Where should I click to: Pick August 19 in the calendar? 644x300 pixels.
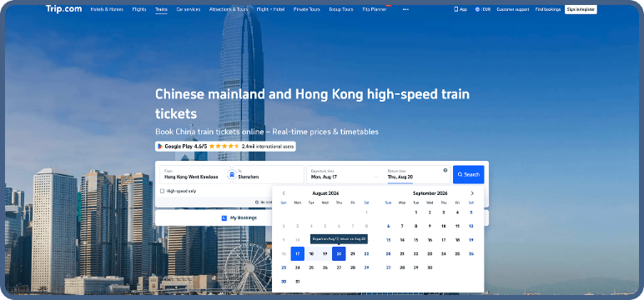click(x=325, y=254)
